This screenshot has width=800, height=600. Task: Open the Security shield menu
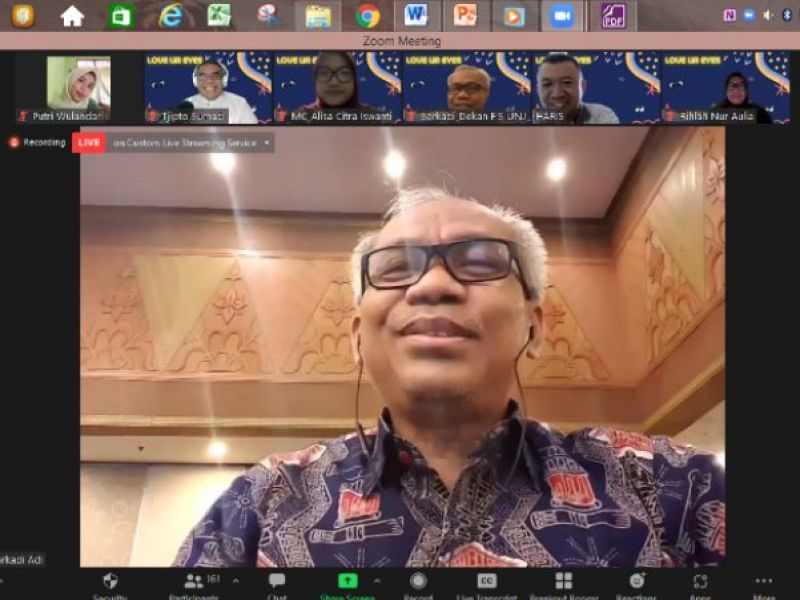click(110, 582)
